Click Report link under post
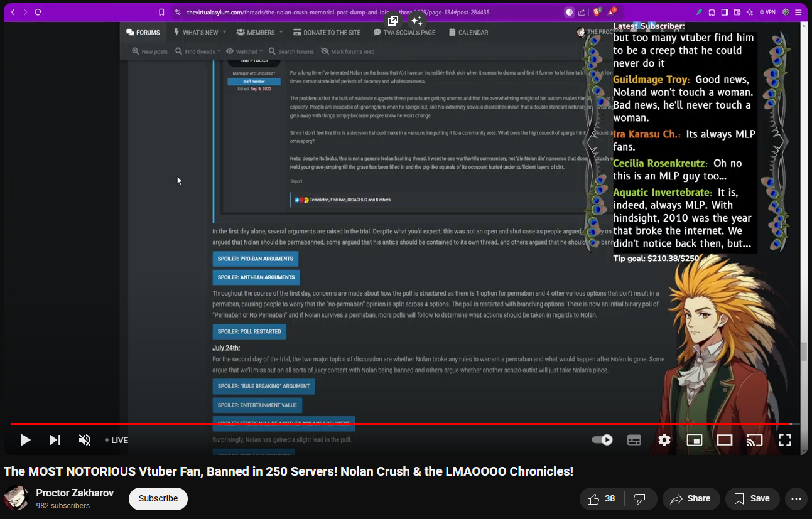This screenshot has width=812, height=519. click(x=296, y=181)
